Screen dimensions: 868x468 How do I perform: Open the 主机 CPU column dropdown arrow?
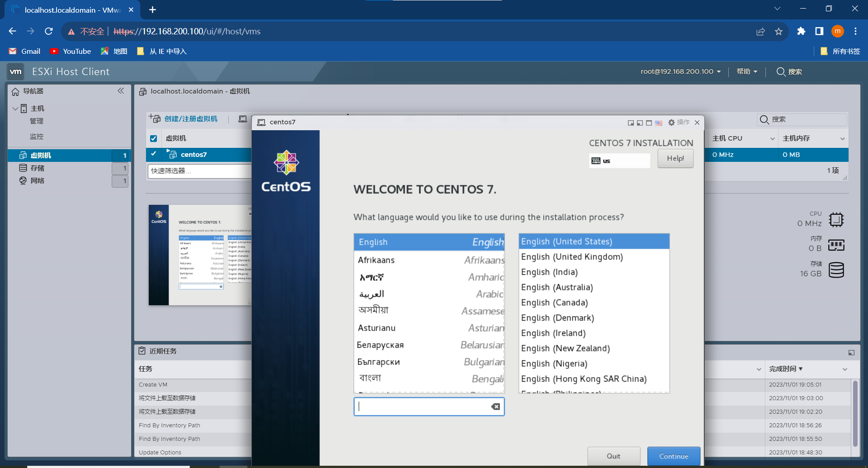772,139
